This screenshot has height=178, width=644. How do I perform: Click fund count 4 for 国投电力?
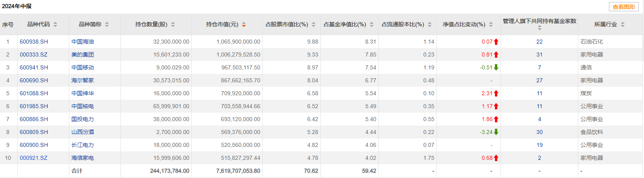540,119
